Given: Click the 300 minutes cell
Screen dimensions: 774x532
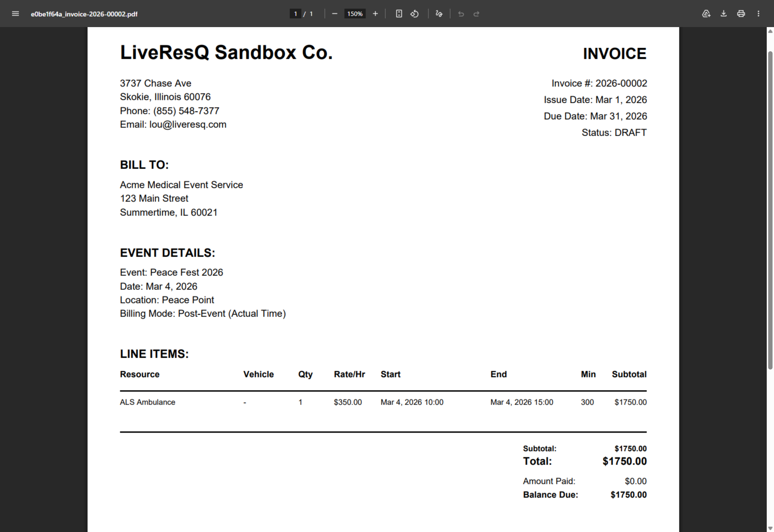Looking at the screenshot, I should point(587,402).
